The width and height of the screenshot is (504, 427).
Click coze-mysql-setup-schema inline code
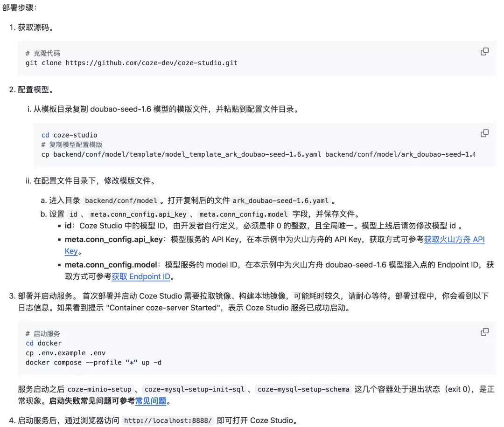pyautogui.click(x=303, y=389)
